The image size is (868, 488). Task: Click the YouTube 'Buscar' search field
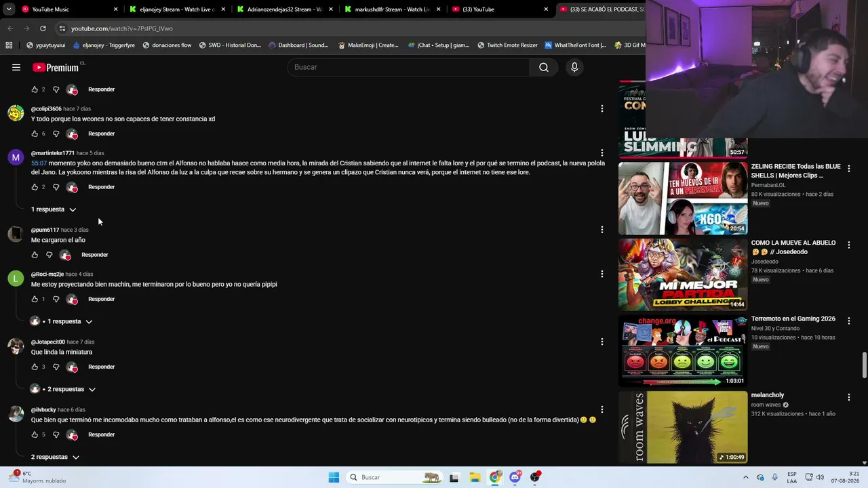(408, 67)
